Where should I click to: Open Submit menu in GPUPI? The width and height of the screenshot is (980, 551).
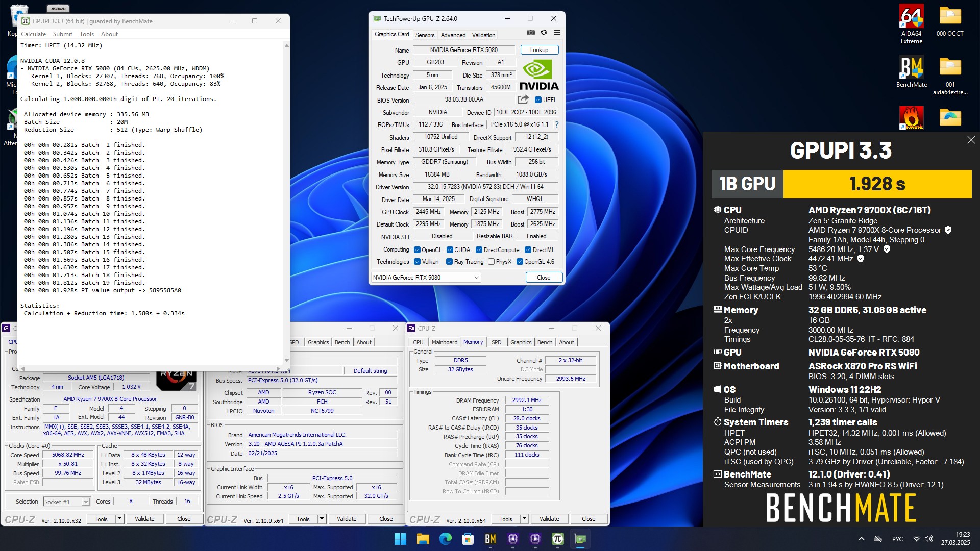pyautogui.click(x=63, y=34)
